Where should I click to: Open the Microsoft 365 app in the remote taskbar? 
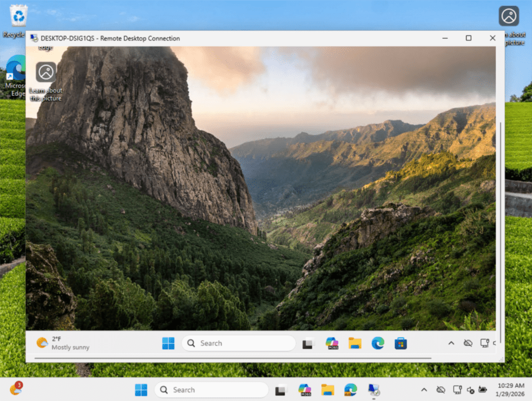pos(331,343)
